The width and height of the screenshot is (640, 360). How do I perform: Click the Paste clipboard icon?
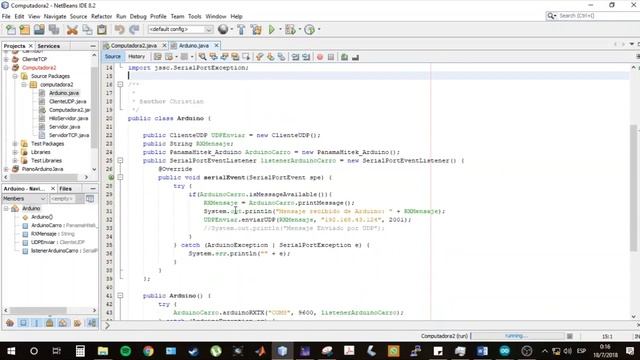102,29
